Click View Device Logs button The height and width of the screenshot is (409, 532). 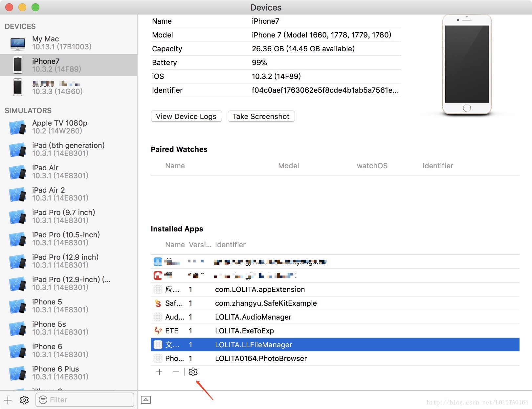[x=186, y=116]
